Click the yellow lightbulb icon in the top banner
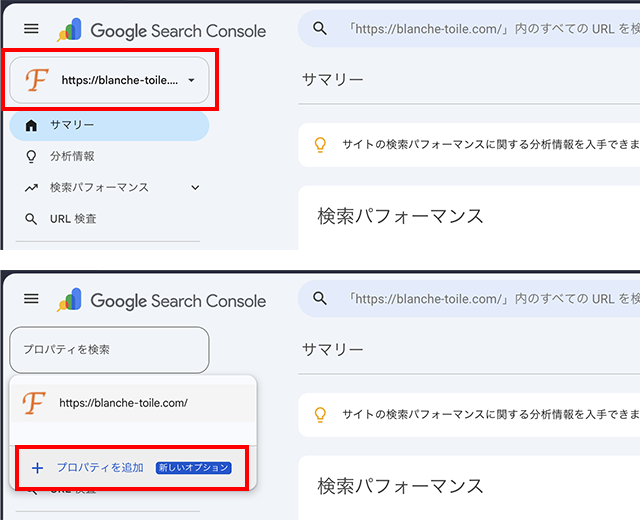Image resolution: width=640 pixels, height=520 pixels. pos(320,145)
